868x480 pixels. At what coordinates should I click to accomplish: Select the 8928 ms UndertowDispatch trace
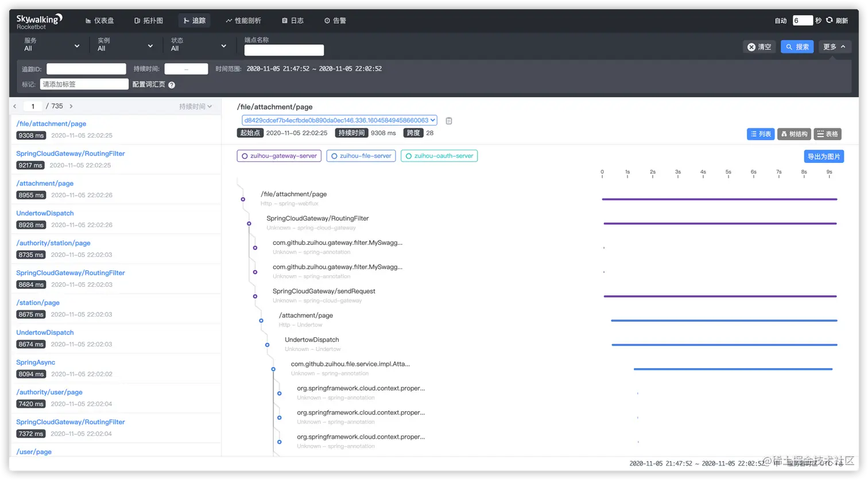point(115,219)
